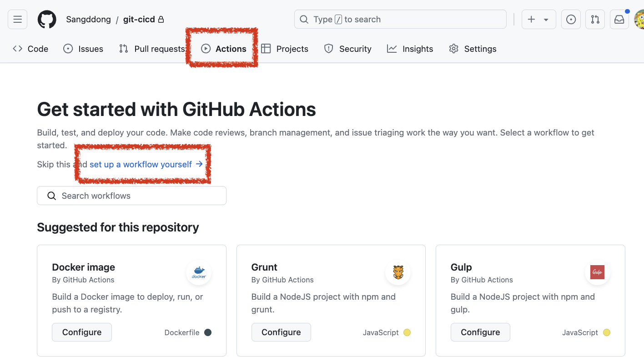Screen dimensions: 644x362
Task: Configure the Gulp workflow
Action: 480,332
